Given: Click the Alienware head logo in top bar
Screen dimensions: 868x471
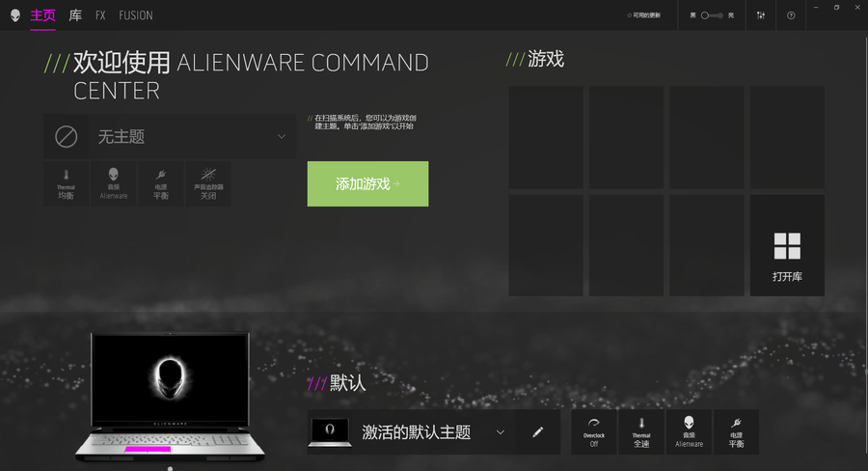Looking at the screenshot, I should coord(14,15).
